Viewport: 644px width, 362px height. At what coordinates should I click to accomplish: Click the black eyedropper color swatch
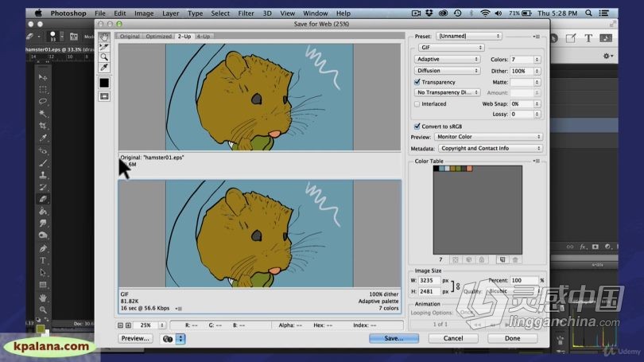click(x=104, y=83)
